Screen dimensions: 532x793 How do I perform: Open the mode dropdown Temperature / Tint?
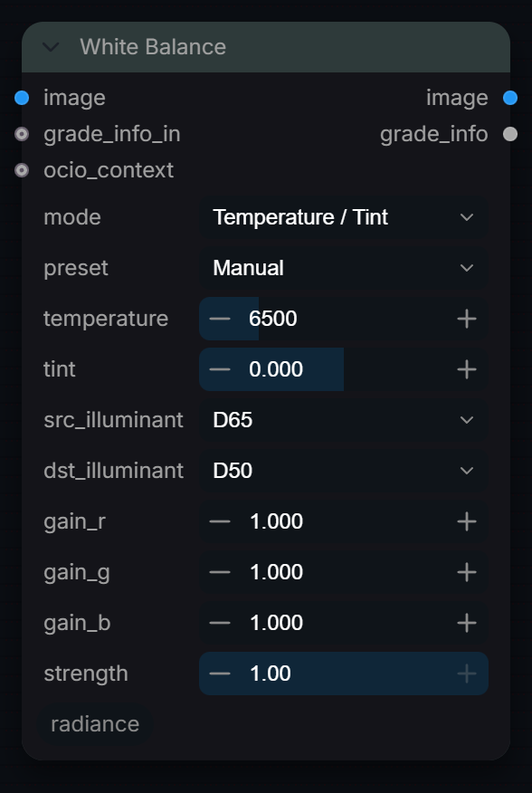pos(344,217)
